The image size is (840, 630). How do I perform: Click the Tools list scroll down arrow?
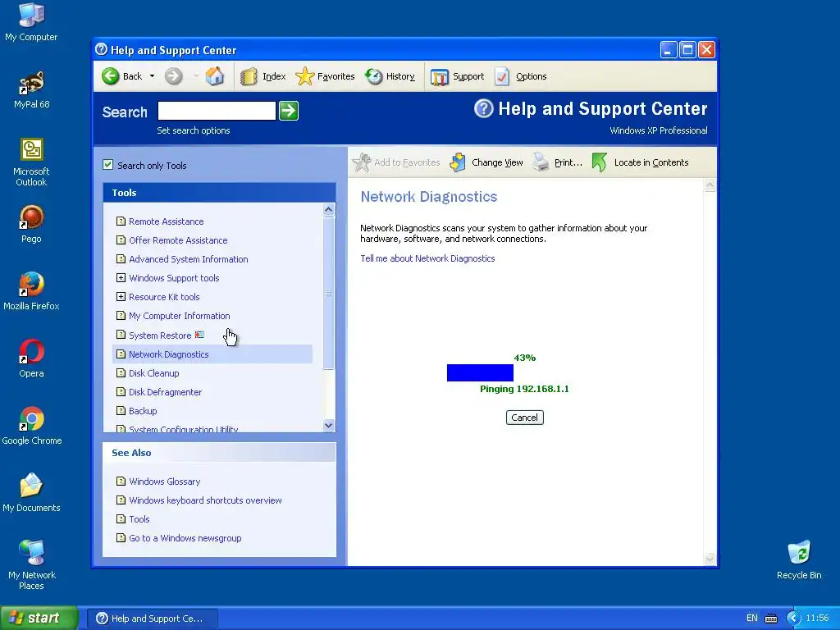pos(329,426)
